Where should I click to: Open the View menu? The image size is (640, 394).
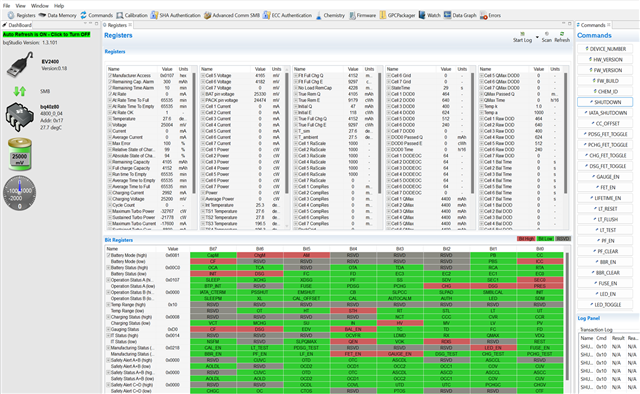pyautogui.click(x=20, y=6)
